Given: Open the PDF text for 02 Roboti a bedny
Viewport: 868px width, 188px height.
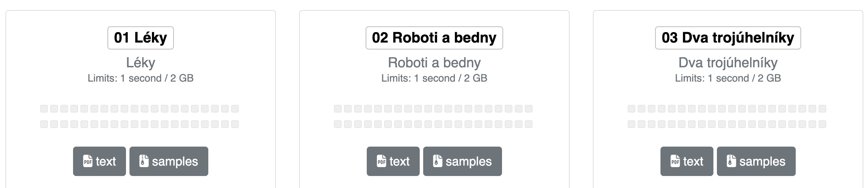Looking at the screenshot, I should pyautogui.click(x=393, y=161).
